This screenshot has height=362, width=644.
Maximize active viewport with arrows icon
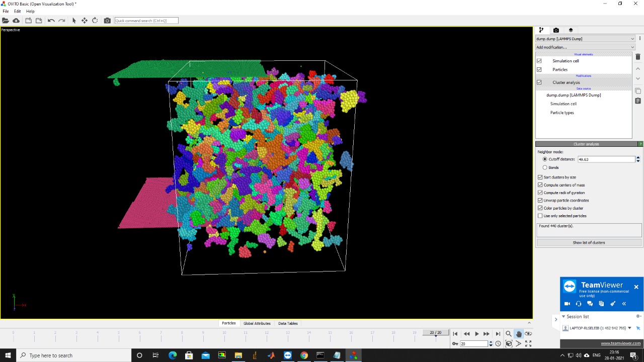528,343
